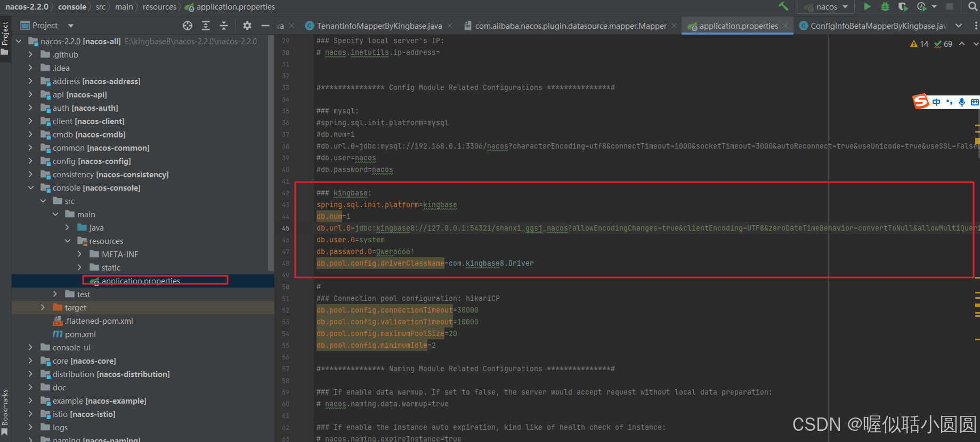The image size is (980, 442).
Task: Open Project panel gear options
Action: pyautogui.click(x=247, y=26)
